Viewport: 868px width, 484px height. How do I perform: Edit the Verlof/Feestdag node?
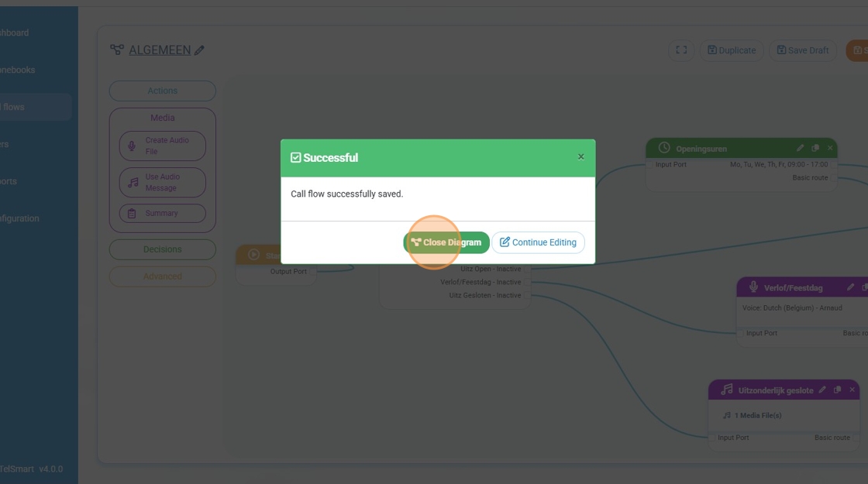(x=850, y=287)
